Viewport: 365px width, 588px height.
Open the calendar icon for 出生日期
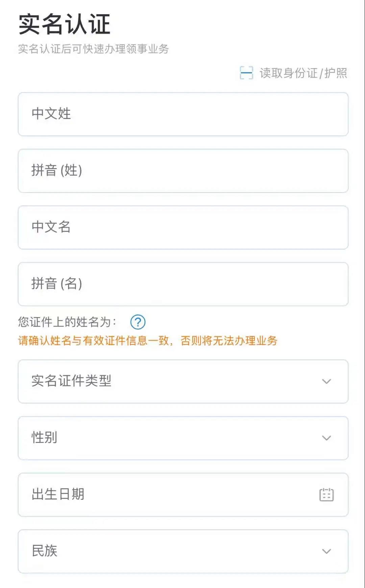(x=326, y=495)
